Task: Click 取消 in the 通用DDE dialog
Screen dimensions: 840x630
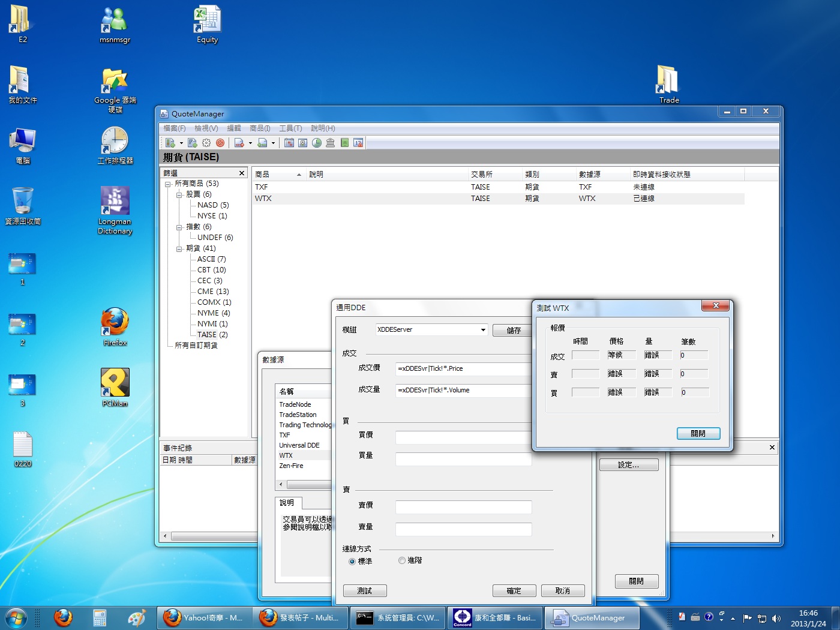Action: click(563, 591)
